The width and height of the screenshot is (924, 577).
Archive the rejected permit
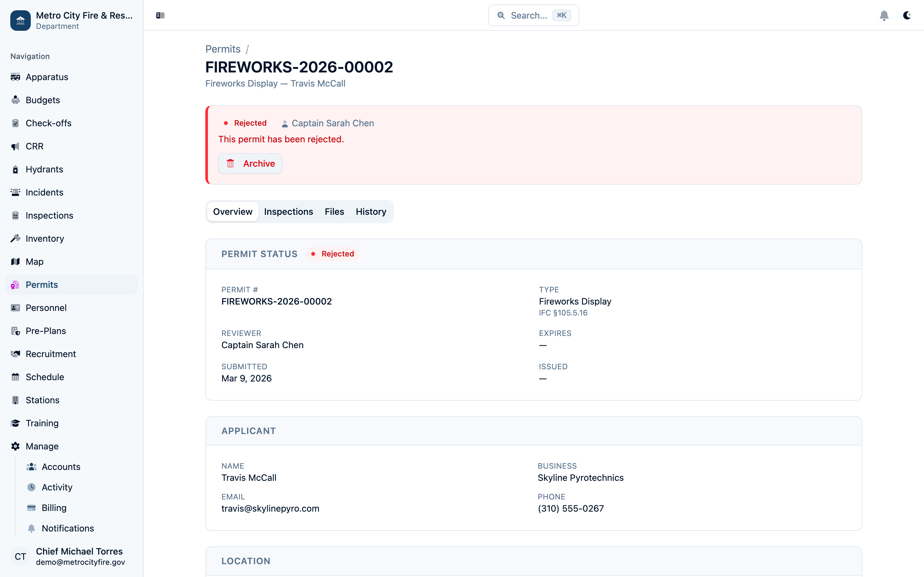click(250, 163)
